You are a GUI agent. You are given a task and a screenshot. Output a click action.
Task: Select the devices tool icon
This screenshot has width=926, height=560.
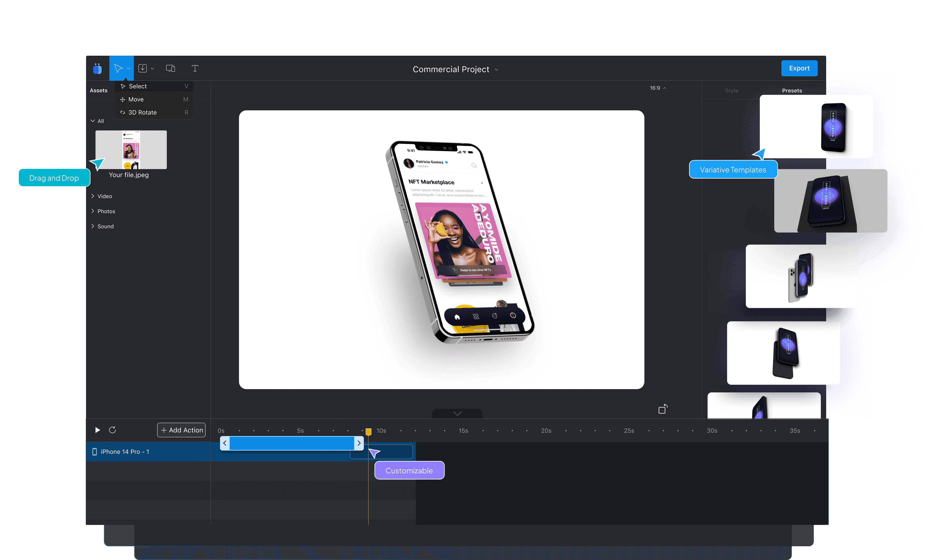tap(170, 68)
